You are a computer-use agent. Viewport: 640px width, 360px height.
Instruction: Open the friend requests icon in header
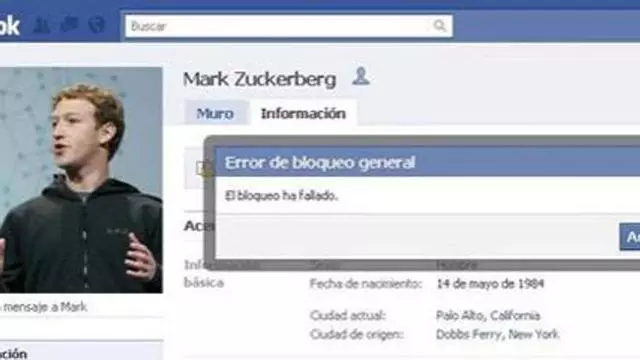tap(42, 25)
